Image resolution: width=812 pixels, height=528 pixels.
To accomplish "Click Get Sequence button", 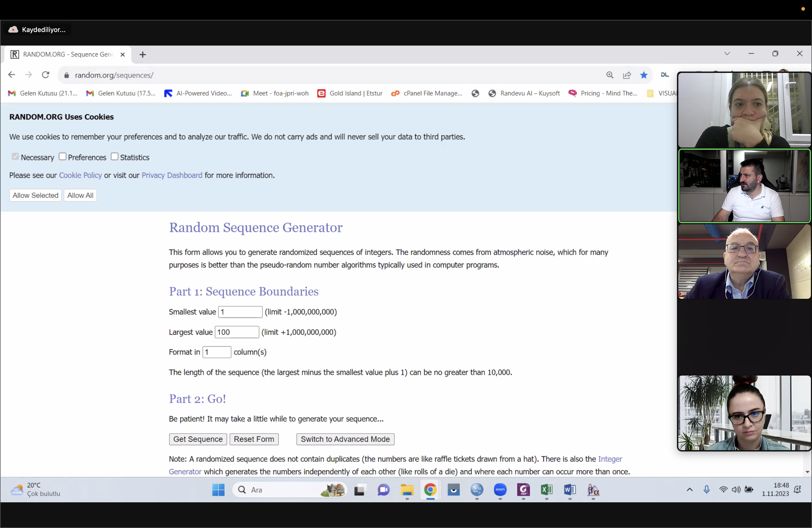I will point(198,439).
